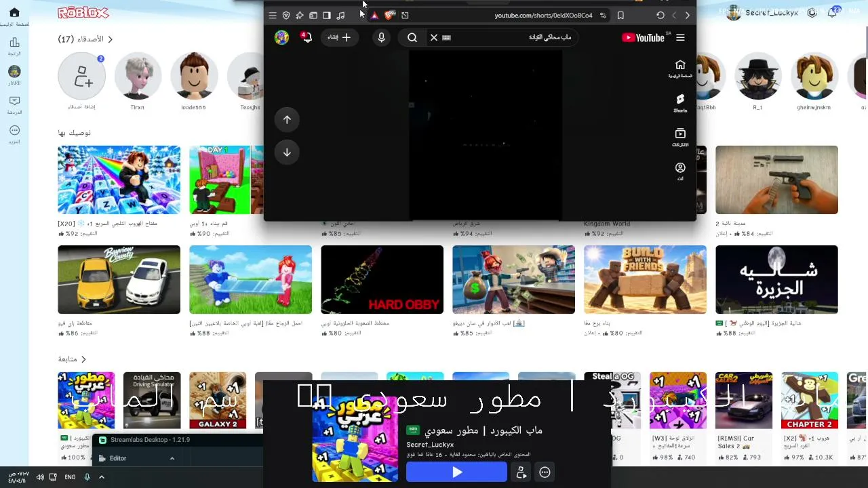Viewport: 868px width, 488px height.
Task: Open Build With Friends game thumbnail
Action: click(x=645, y=280)
